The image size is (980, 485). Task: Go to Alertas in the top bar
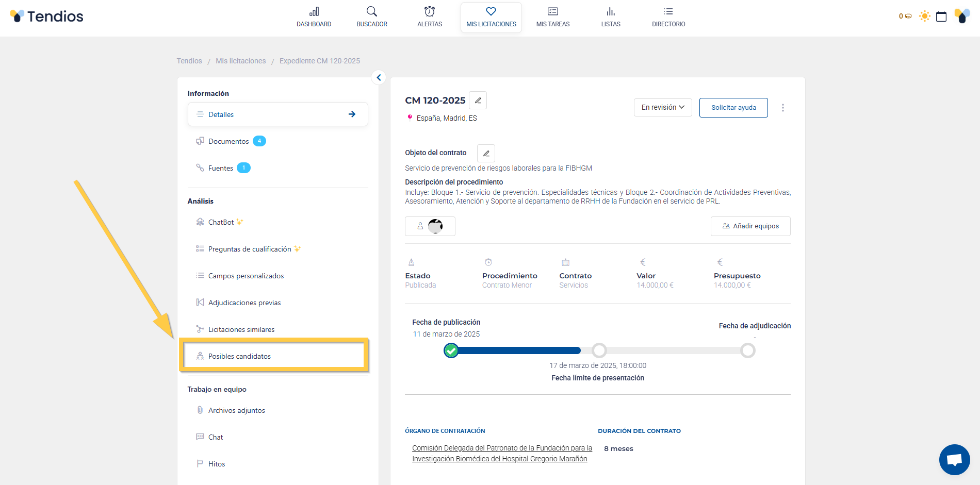tap(429, 17)
